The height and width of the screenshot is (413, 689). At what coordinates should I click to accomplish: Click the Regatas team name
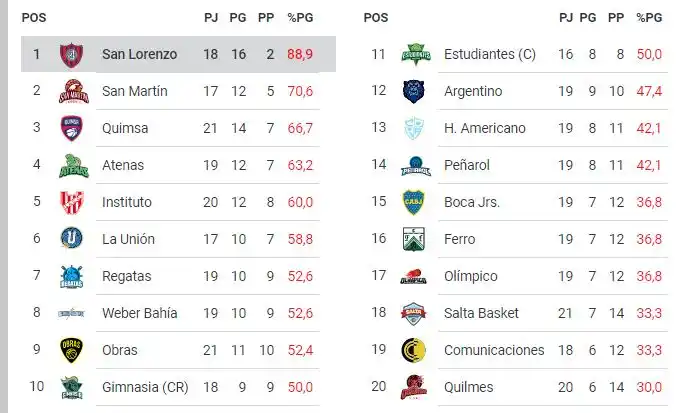(x=127, y=276)
